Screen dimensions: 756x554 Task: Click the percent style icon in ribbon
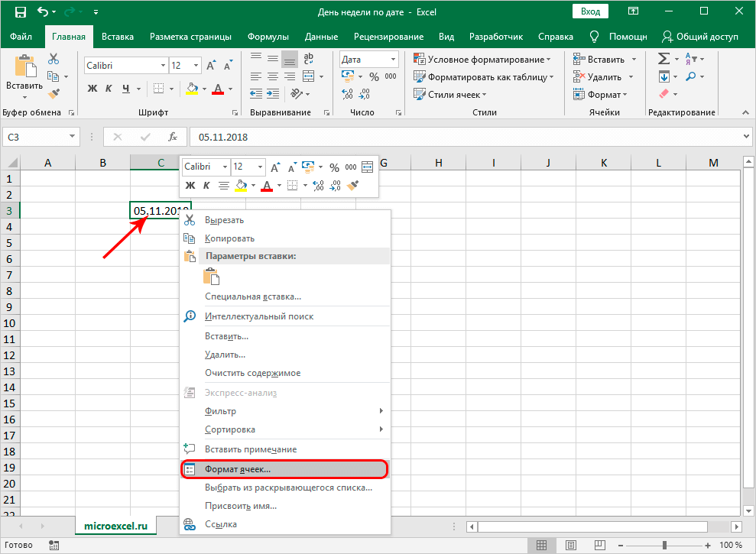374,76
